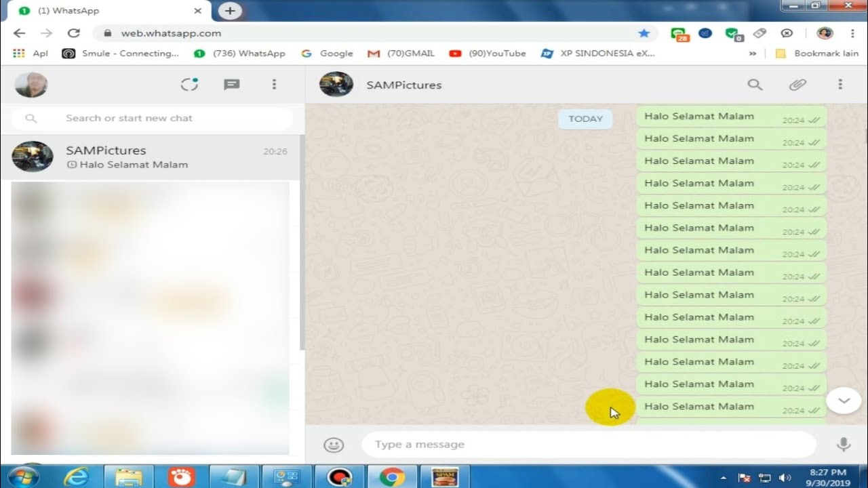Viewport: 868px width, 488px height.
Task: Open the emoji picker smiley icon
Action: tap(334, 445)
